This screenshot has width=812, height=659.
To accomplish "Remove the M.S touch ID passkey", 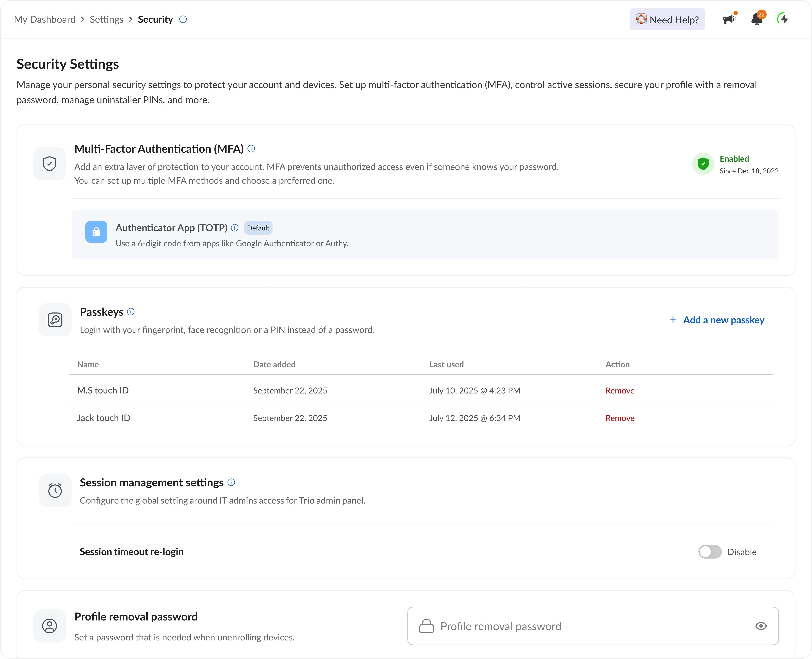I will (x=619, y=391).
